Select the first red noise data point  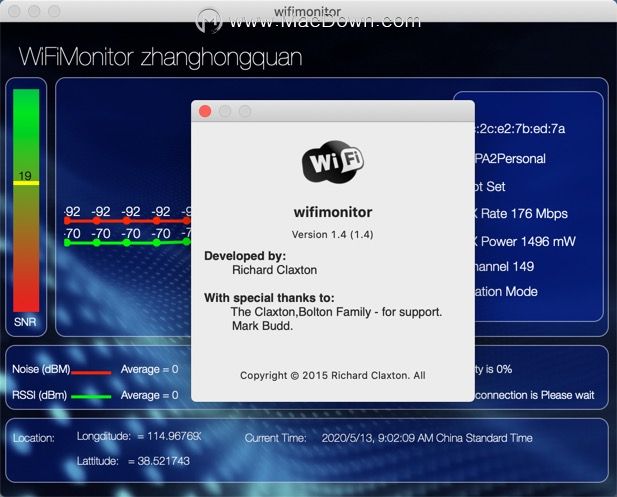(67, 221)
